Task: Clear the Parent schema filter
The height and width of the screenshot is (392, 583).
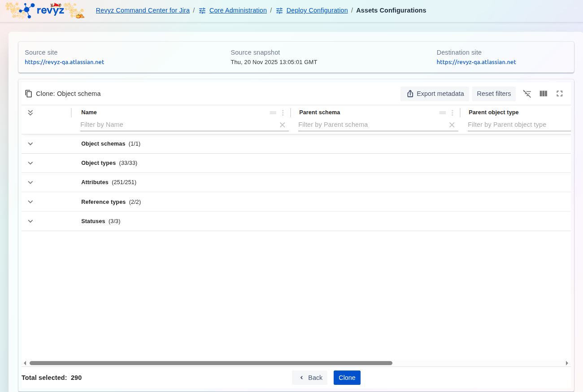Action: click(452, 125)
